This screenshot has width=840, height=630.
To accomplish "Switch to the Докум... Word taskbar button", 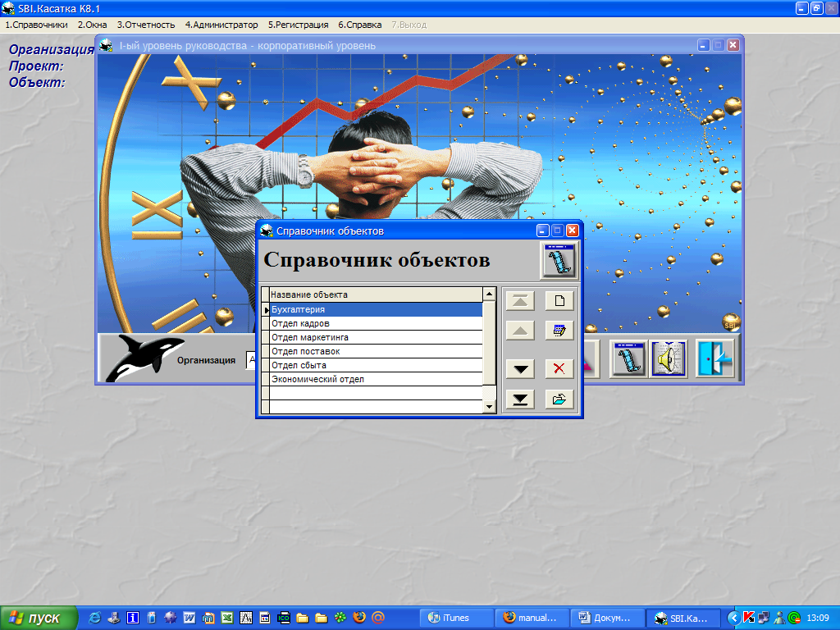I will point(608,618).
